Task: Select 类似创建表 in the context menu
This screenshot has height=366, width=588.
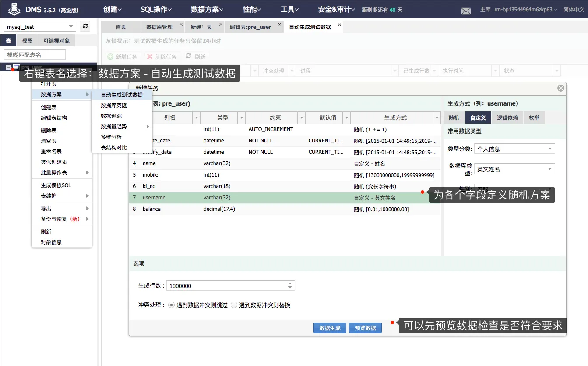Action: click(x=62, y=162)
